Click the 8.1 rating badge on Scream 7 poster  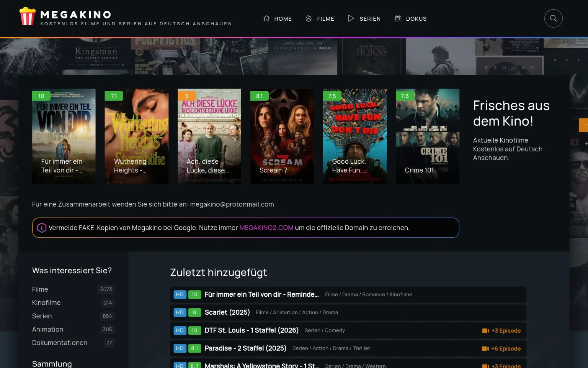(x=260, y=96)
